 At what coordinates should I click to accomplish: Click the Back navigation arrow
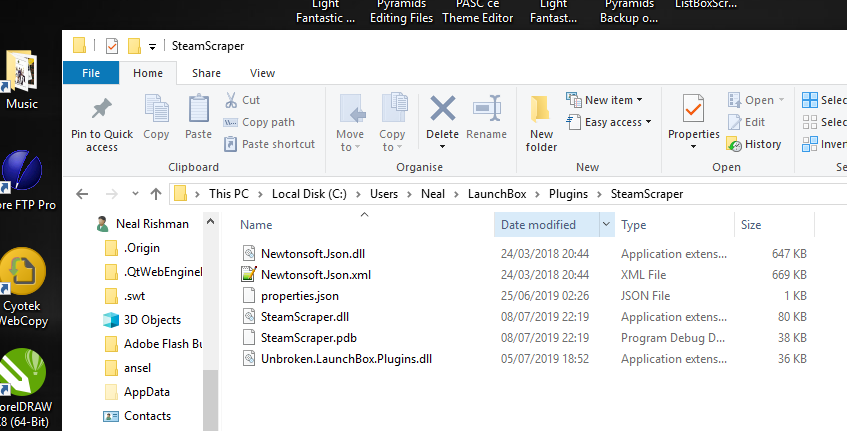pyautogui.click(x=82, y=194)
